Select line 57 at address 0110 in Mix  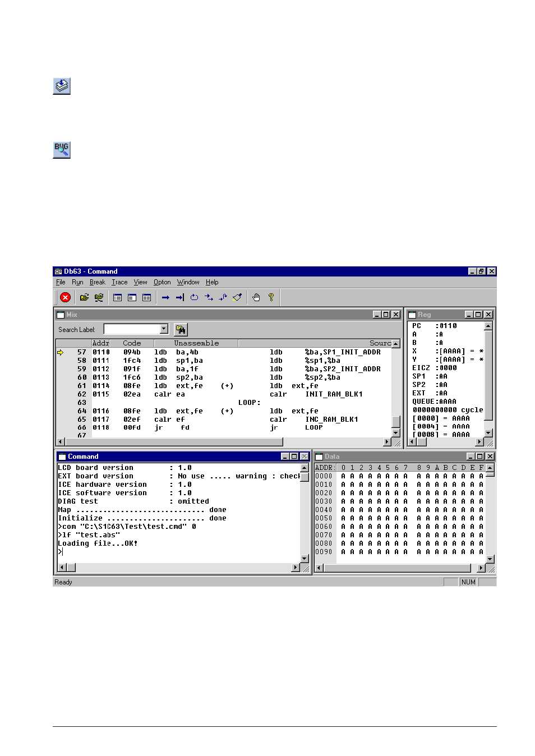tap(224, 352)
